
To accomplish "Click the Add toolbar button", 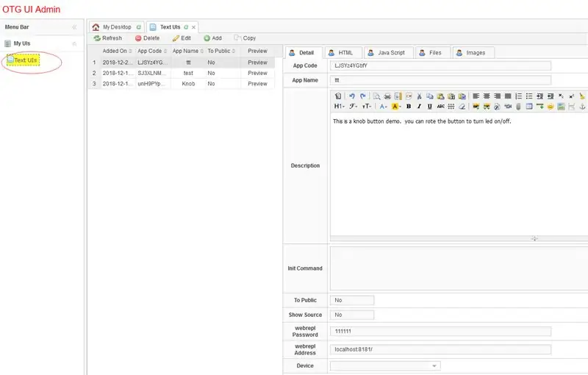I will (212, 38).
